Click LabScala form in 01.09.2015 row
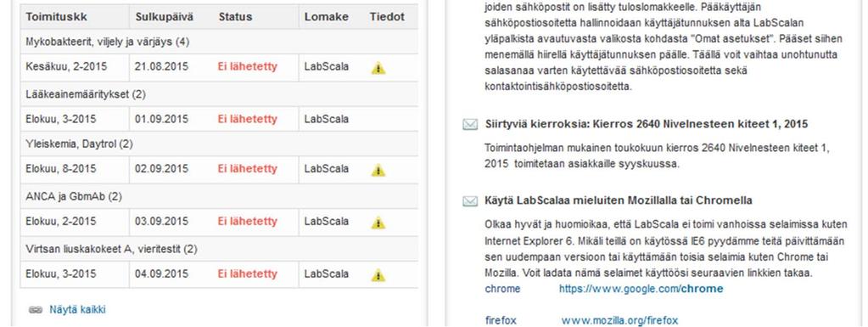The width and height of the screenshot is (868, 327). (x=327, y=119)
